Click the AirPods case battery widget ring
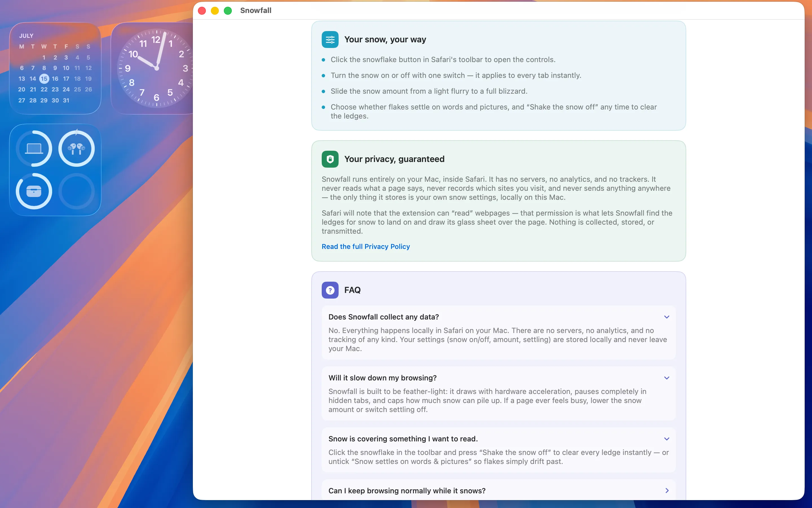 tap(34, 191)
